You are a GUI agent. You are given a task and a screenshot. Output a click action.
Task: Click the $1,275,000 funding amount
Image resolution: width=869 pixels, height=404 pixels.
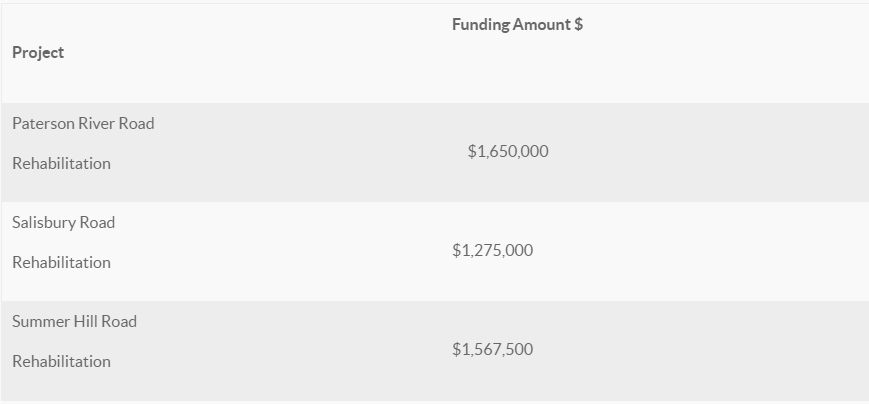click(x=493, y=250)
